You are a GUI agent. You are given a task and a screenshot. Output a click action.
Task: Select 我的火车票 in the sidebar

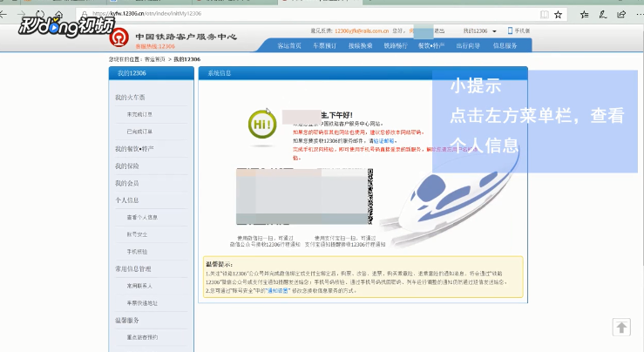pyautogui.click(x=130, y=98)
